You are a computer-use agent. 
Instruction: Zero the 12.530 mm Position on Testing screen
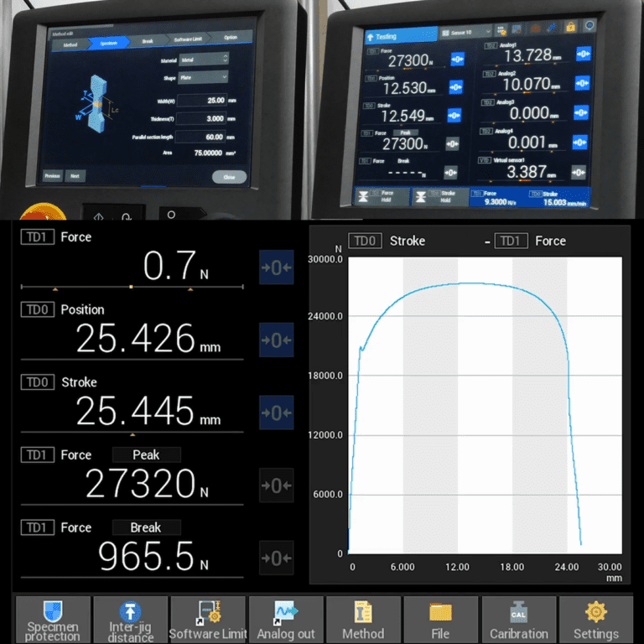coord(455,87)
